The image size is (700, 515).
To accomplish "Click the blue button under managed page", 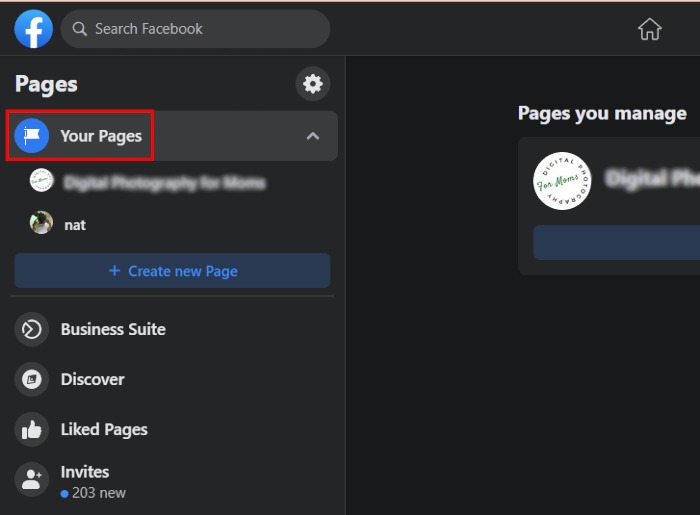I will tap(617, 242).
